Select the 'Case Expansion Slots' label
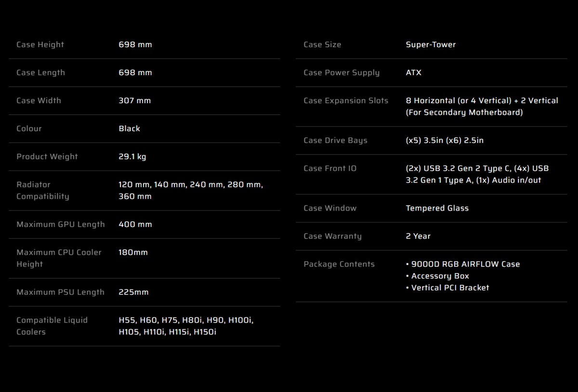The width and height of the screenshot is (578, 392). coord(346,101)
